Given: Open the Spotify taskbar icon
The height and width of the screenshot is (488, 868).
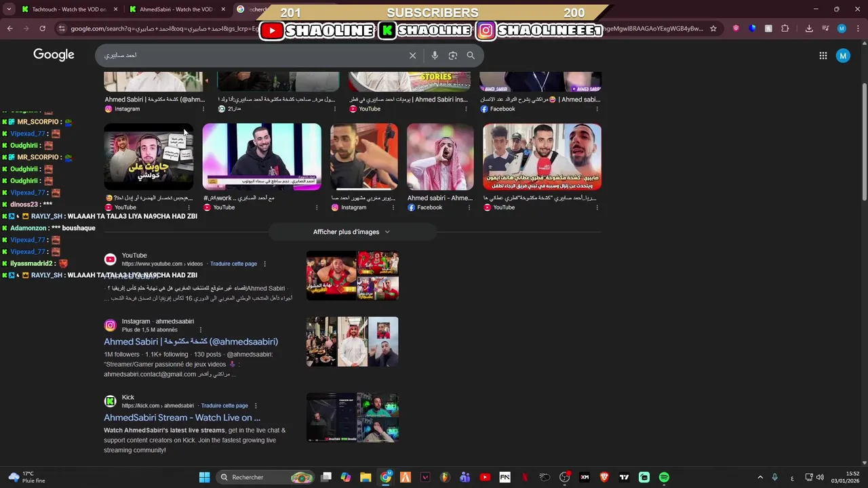Looking at the screenshot, I should [664, 477].
